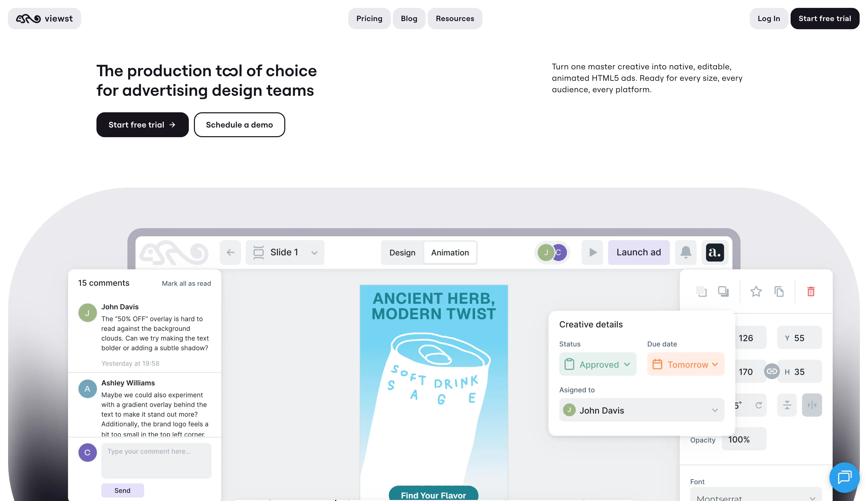This screenshot has height=501, width=868.
Task: Select the Animation tab
Action: pyautogui.click(x=450, y=253)
